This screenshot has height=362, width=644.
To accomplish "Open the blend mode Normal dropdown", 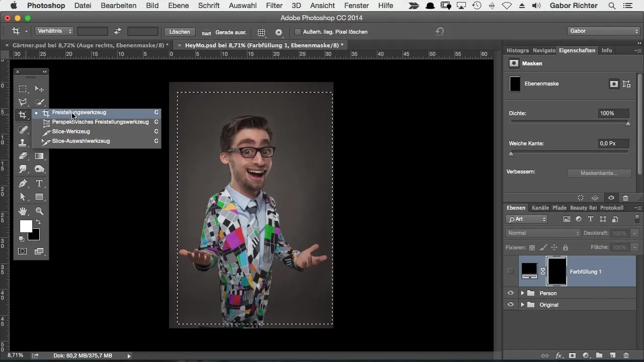I will click(543, 233).
